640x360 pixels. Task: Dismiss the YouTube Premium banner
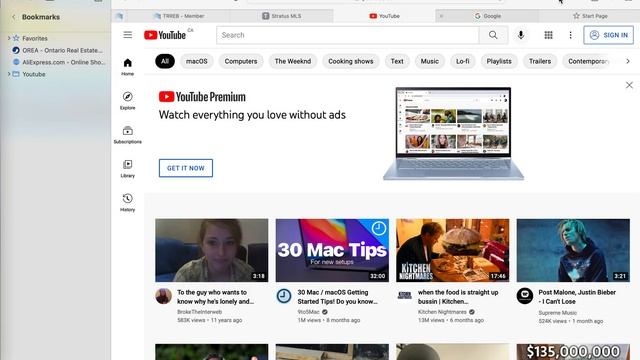(629, 85)
